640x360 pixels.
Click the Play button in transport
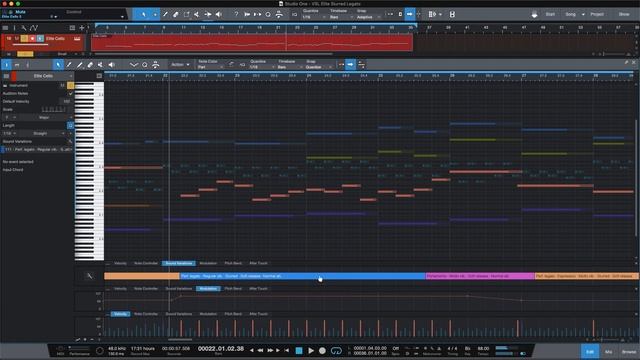point(311,351)
